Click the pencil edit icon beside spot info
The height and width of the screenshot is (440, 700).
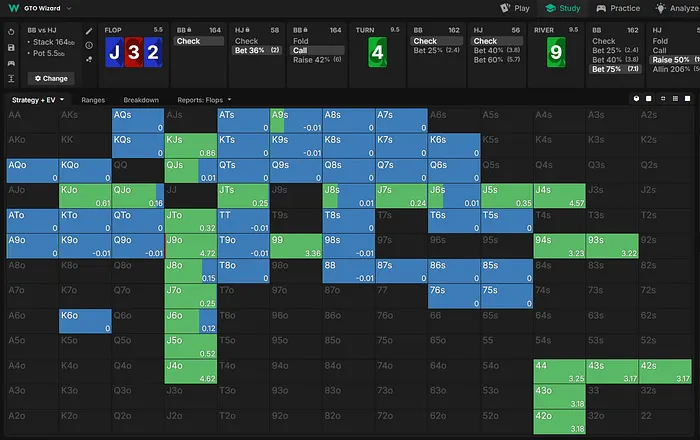click(90, 31)
